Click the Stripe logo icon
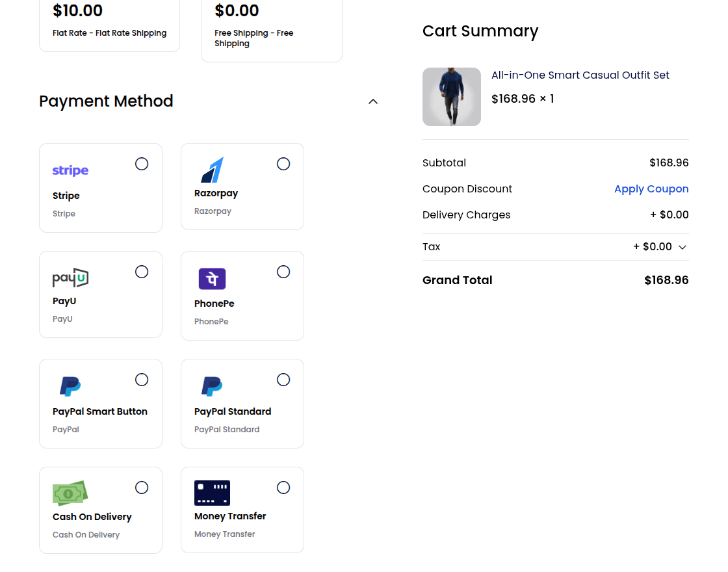 click(x=70, y=170)
